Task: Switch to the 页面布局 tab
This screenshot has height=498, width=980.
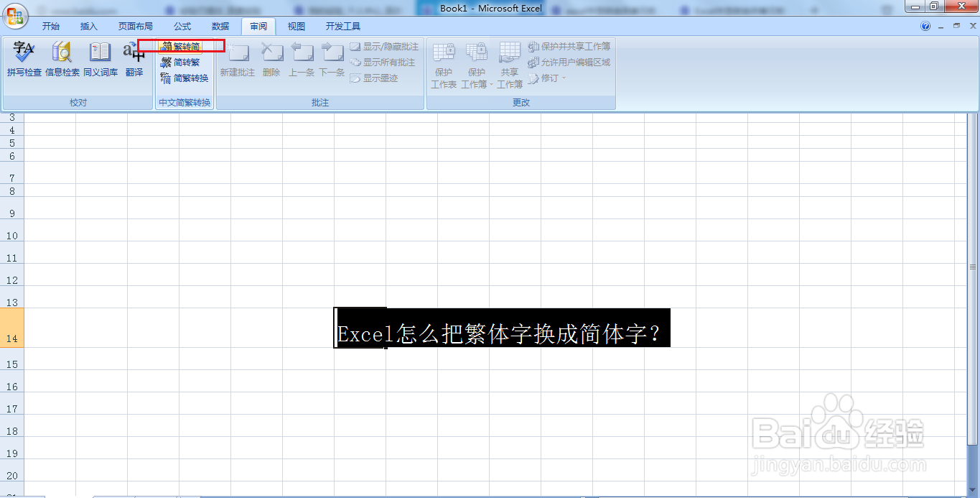Action: (136, 27)
